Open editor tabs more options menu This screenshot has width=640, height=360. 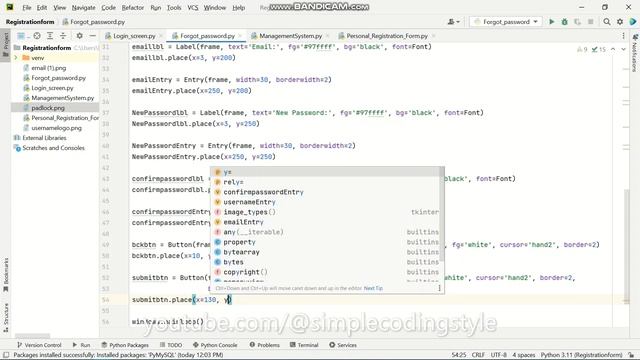tap(623, 36)
